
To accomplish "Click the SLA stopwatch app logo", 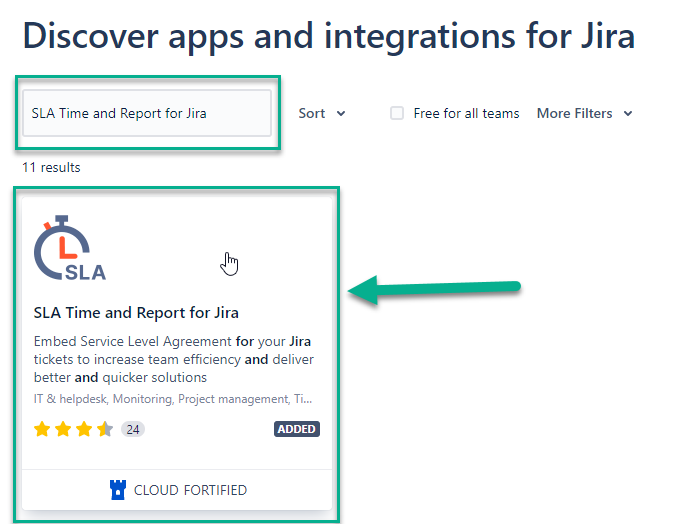I will (x=70, y=248).
